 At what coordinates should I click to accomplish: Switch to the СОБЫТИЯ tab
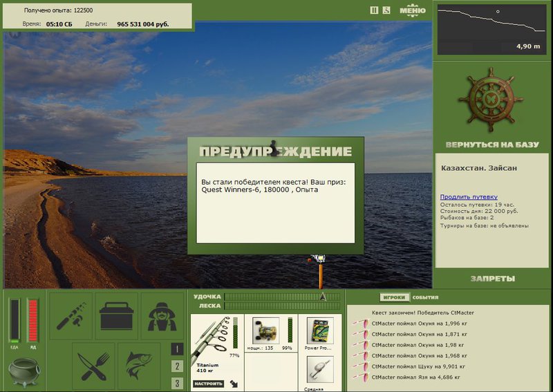coord(425,297)
